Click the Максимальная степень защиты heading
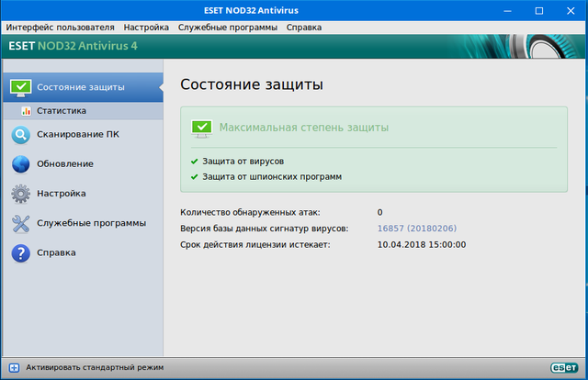 304,128
